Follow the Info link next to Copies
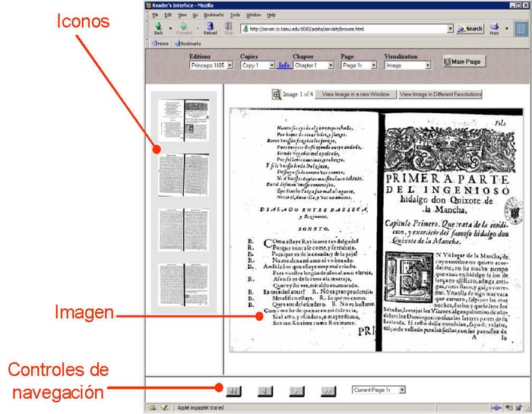The width and height of the screenshot is (532, 414). 284,65
